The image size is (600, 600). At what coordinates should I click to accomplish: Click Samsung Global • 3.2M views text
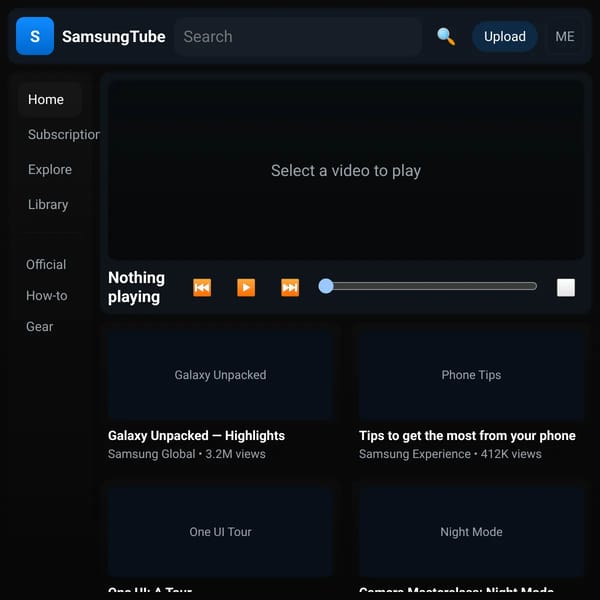(x=187, y=454)
